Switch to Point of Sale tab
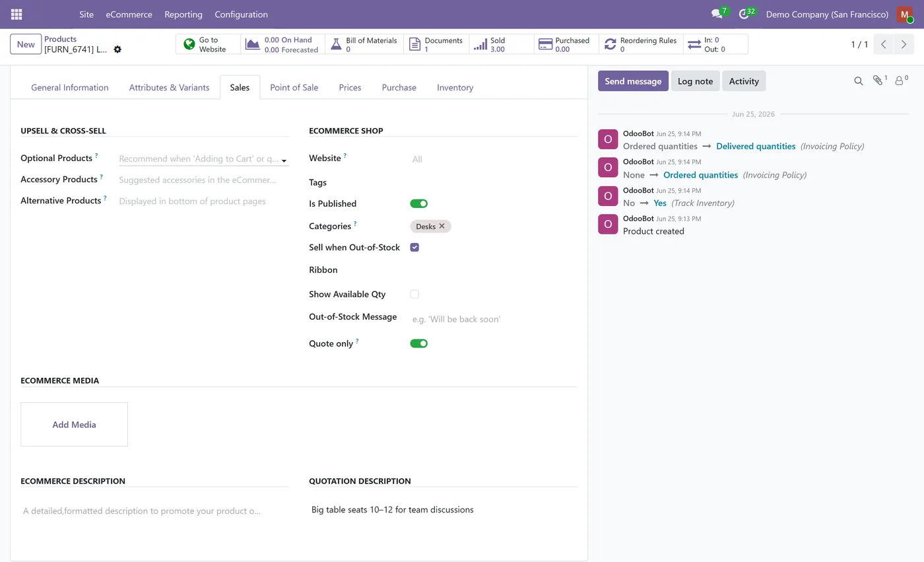924x562 pixels. click(294, 87)
